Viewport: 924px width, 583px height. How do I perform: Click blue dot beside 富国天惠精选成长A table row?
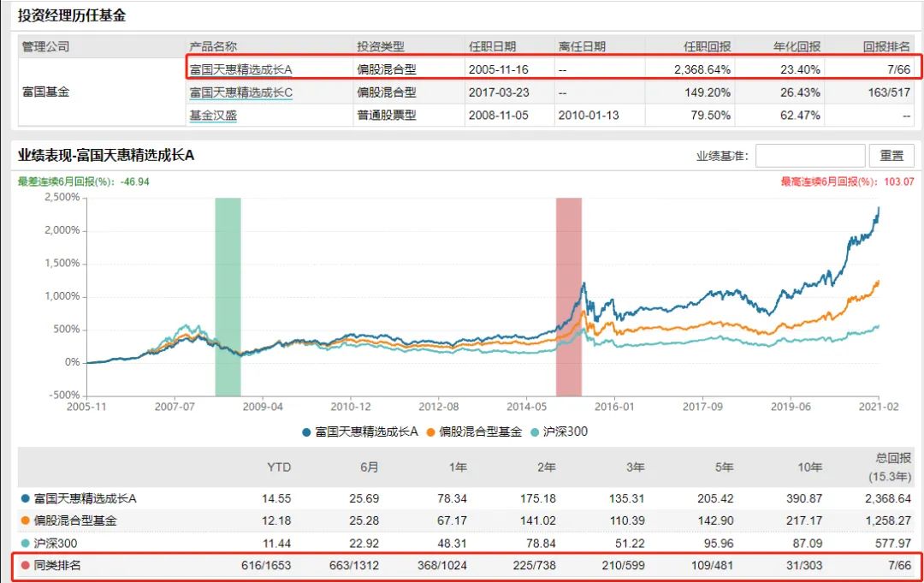click(25, 498)
